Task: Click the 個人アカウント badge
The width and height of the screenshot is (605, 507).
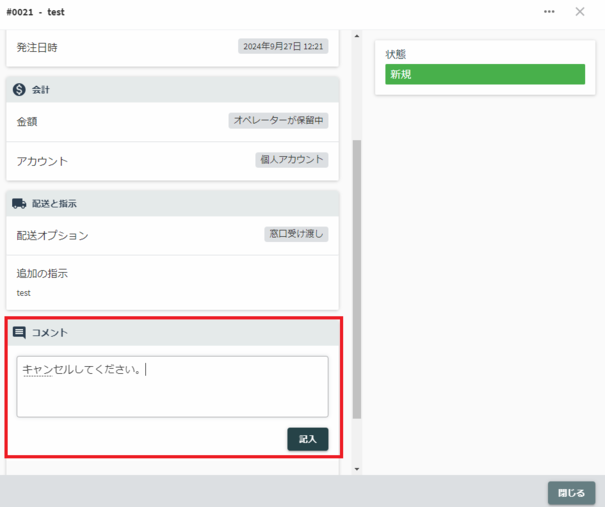Action: (x=292, y=159)
